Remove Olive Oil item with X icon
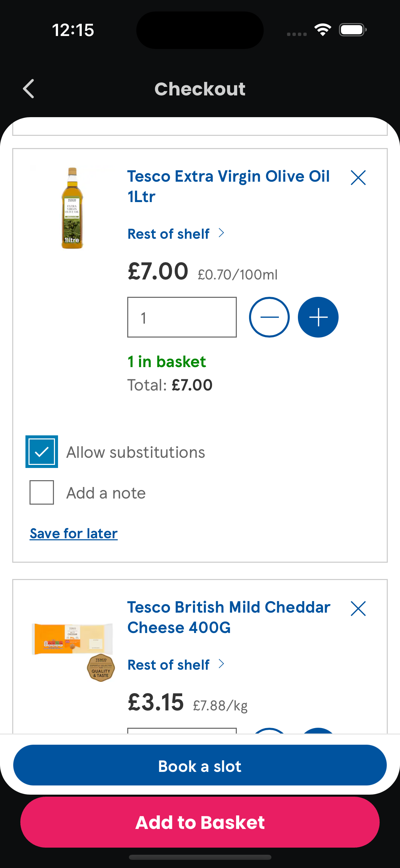Screen dimensions: 400x868 tap(358, 178)
